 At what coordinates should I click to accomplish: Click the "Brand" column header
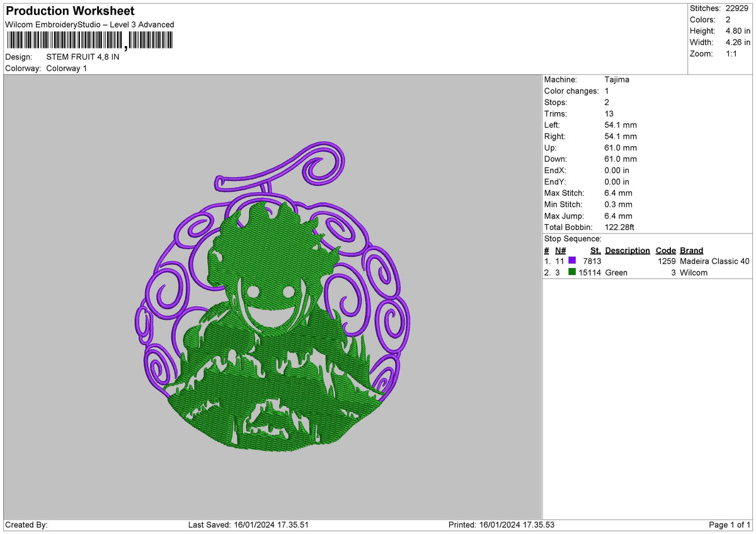691,250
